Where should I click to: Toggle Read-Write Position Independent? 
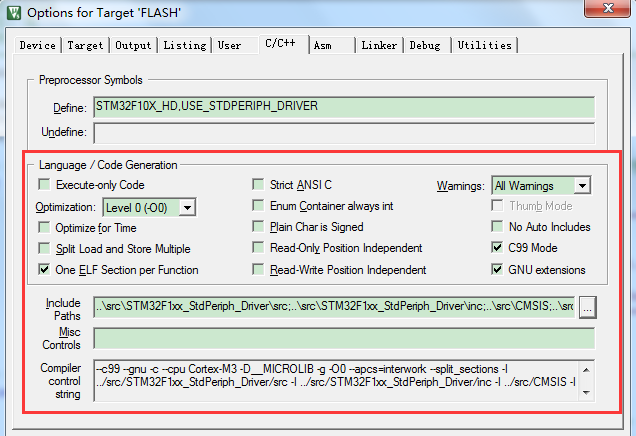[x=258, y=269]
